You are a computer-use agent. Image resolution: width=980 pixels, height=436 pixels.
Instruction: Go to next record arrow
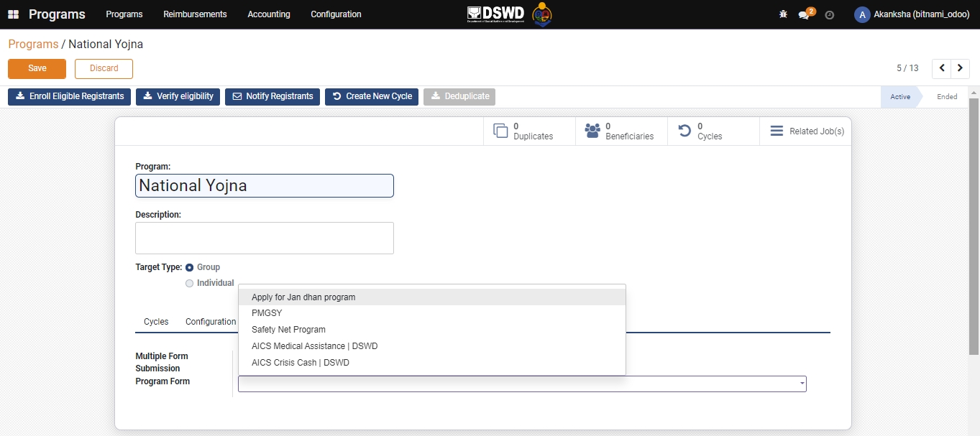point(960,68)
